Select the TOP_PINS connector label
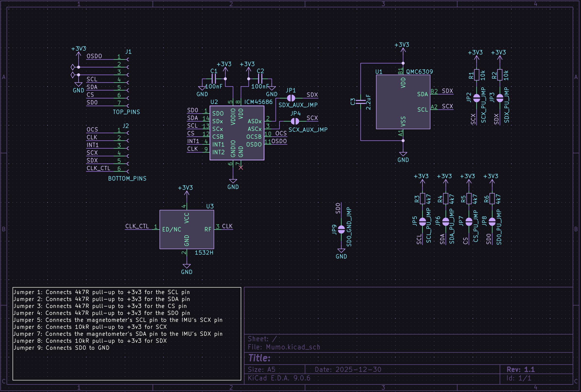581x392 pixels. tap(126, 112)
